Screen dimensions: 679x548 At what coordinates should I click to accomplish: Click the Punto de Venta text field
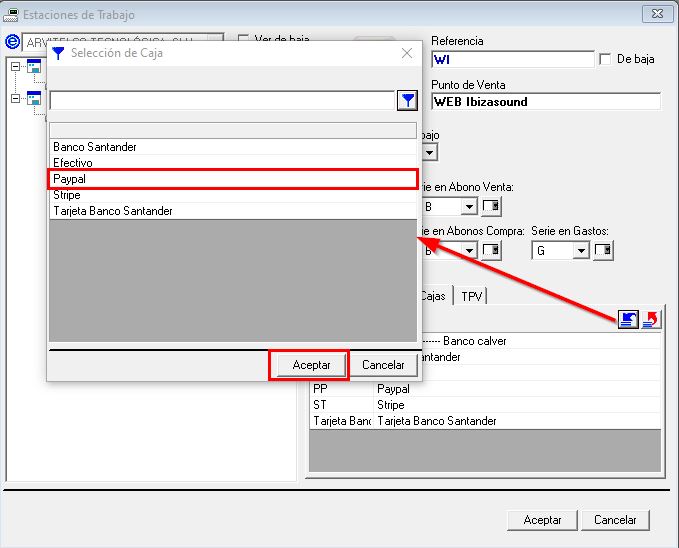pos(546,101)
